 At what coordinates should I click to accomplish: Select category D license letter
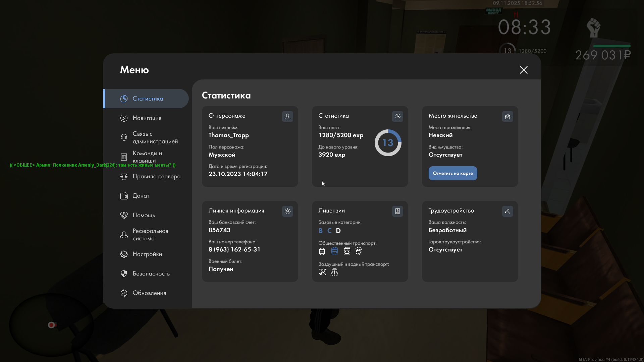[338, 231]
